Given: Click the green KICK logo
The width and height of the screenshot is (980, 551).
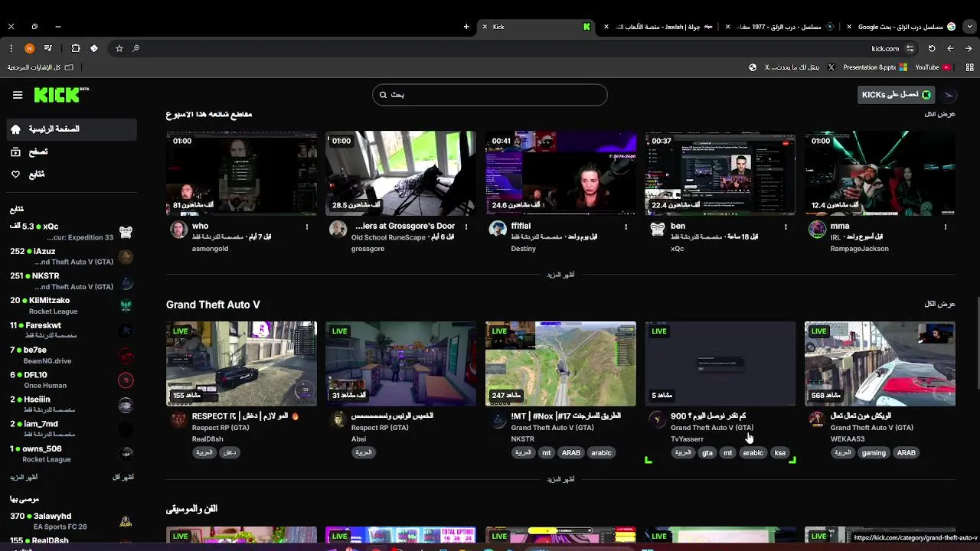Looking at the screenshot, I should 61,95.
